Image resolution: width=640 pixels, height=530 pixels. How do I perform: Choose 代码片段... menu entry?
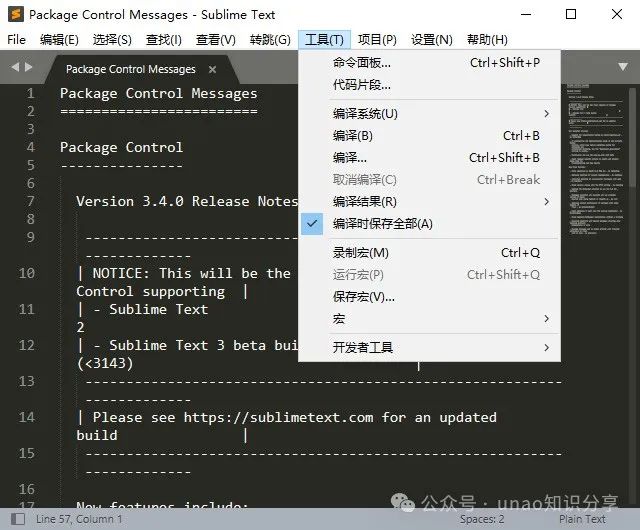429,85
